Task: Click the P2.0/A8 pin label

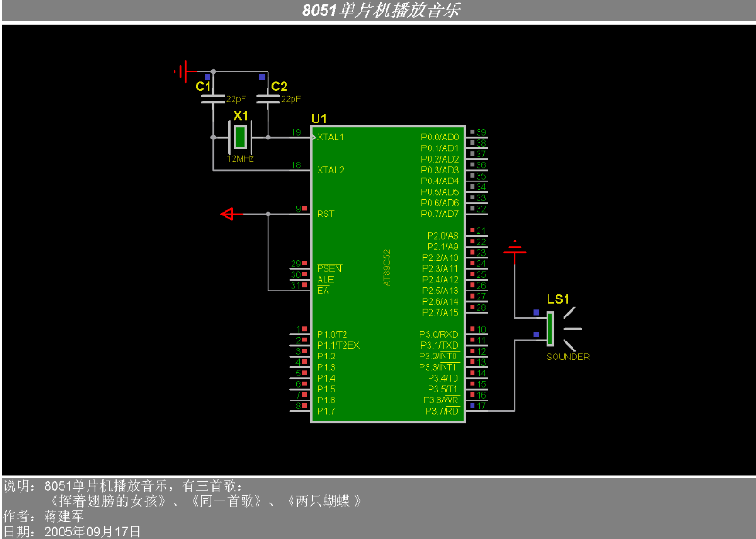Action: click(443, 236)
